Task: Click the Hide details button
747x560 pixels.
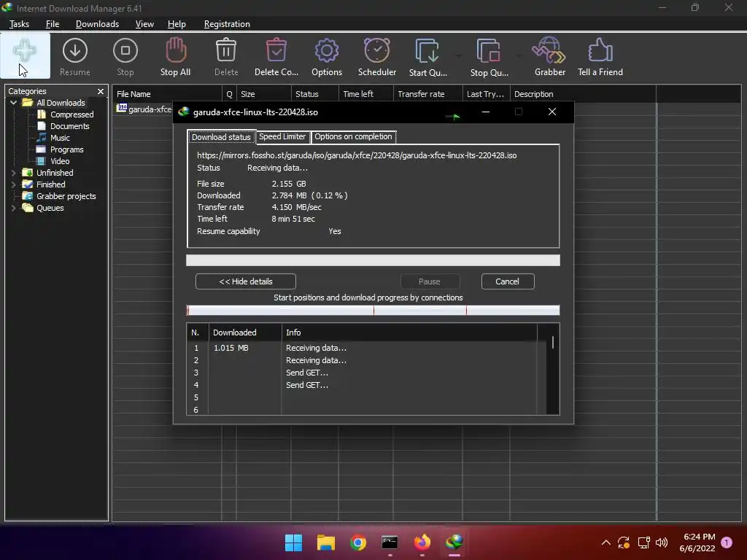Action: tap(245, 281)
